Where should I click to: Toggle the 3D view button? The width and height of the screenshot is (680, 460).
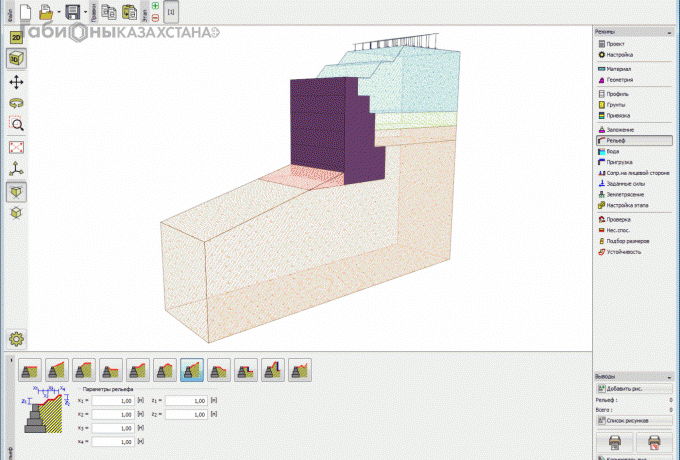[x=17, y=58]
